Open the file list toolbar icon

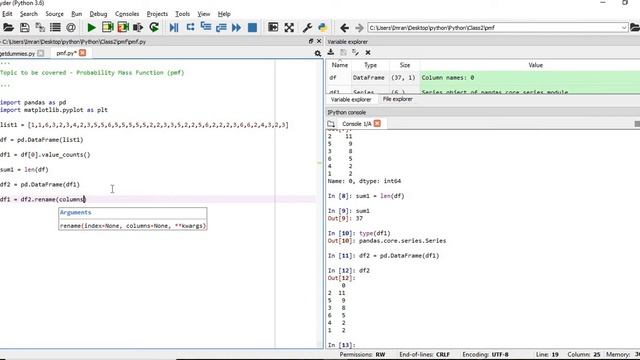pyautogui.click(x=55, y=27)
